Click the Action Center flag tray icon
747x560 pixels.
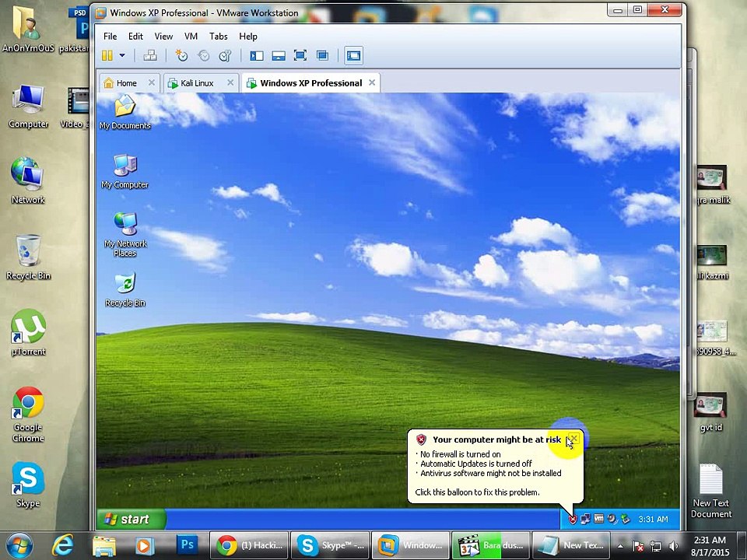638,546
